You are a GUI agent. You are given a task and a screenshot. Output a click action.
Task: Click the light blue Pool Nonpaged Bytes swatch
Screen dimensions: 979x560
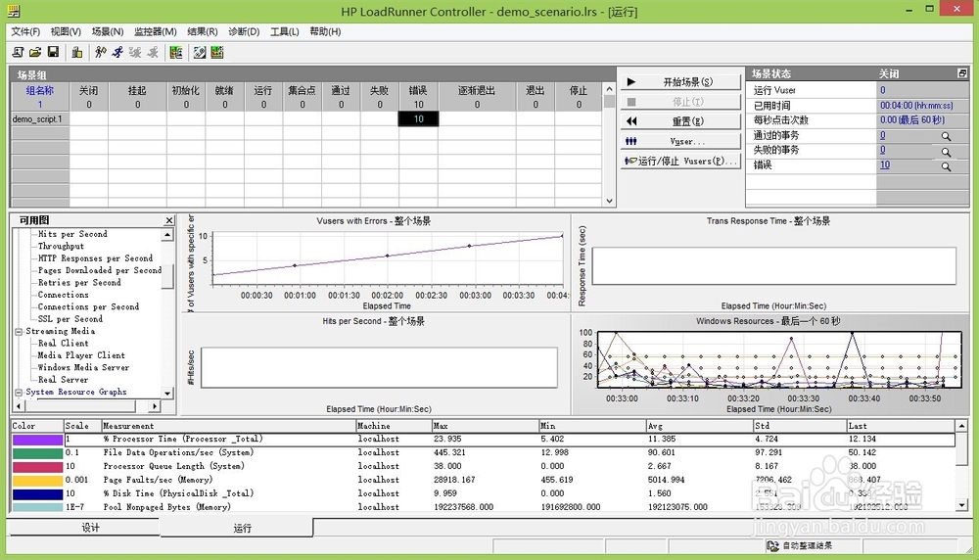(x=37, y=507)
